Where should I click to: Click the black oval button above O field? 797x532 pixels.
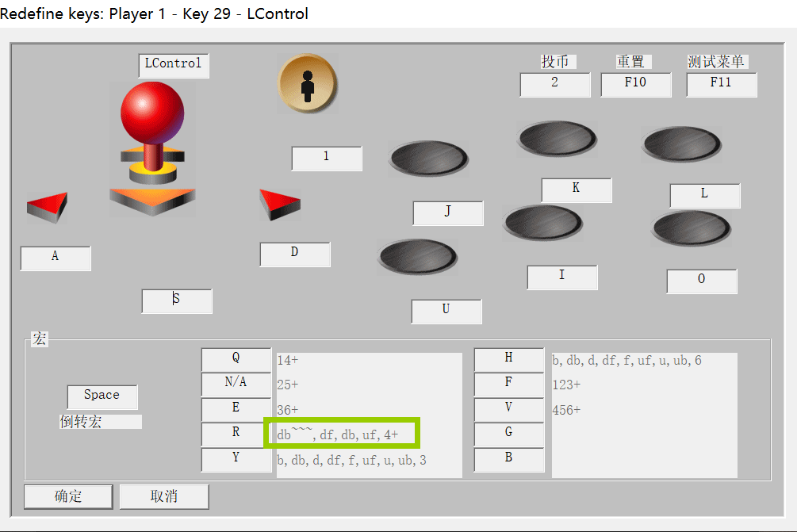pos(692,228)
